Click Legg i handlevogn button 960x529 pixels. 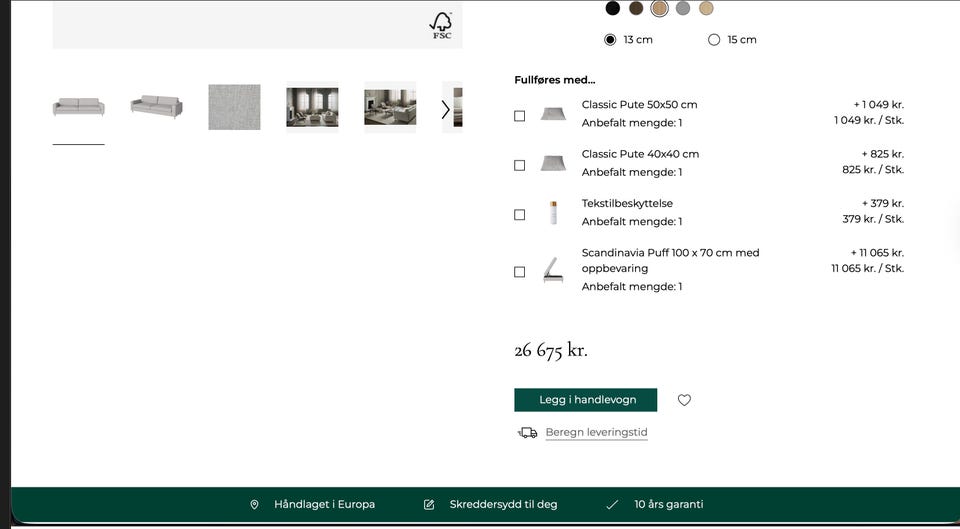point(585,400)
